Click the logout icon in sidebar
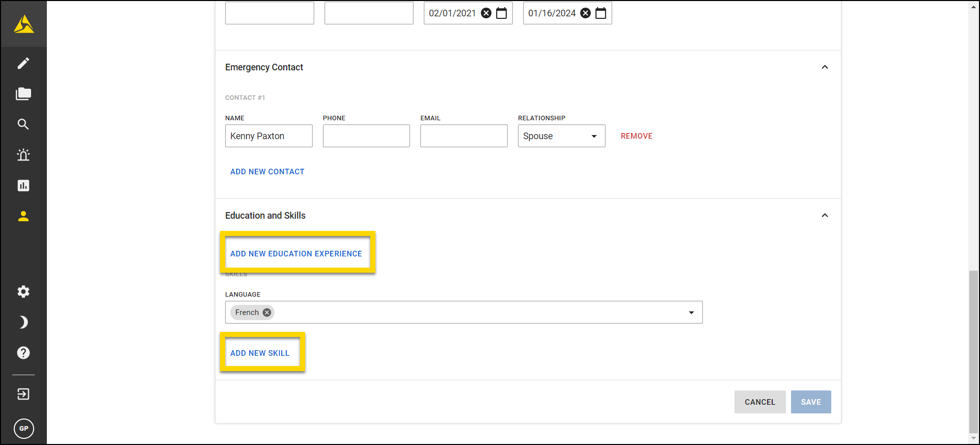The height and width of the screenshot is (445, 980). coord(23,394)
